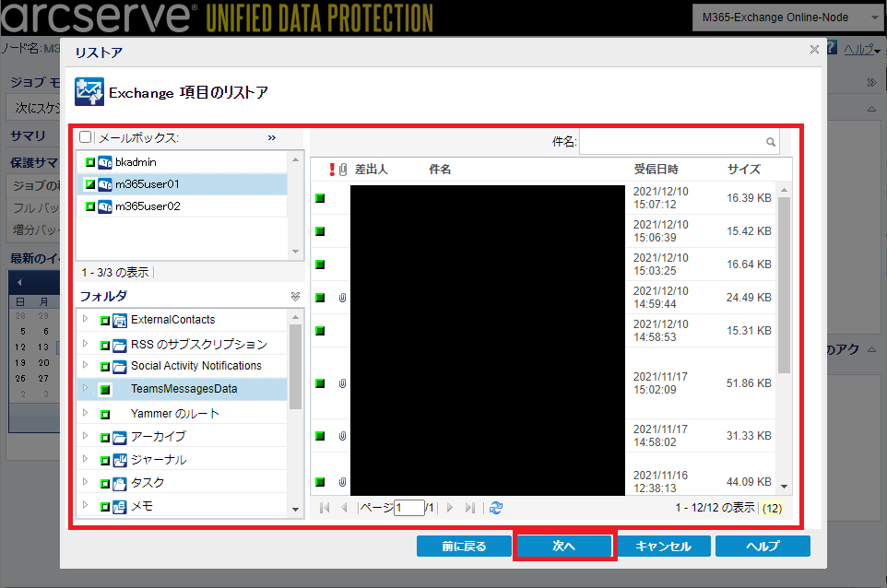
Task: Expand Social Activity Notifications tree node
Action: click(86, 365)
